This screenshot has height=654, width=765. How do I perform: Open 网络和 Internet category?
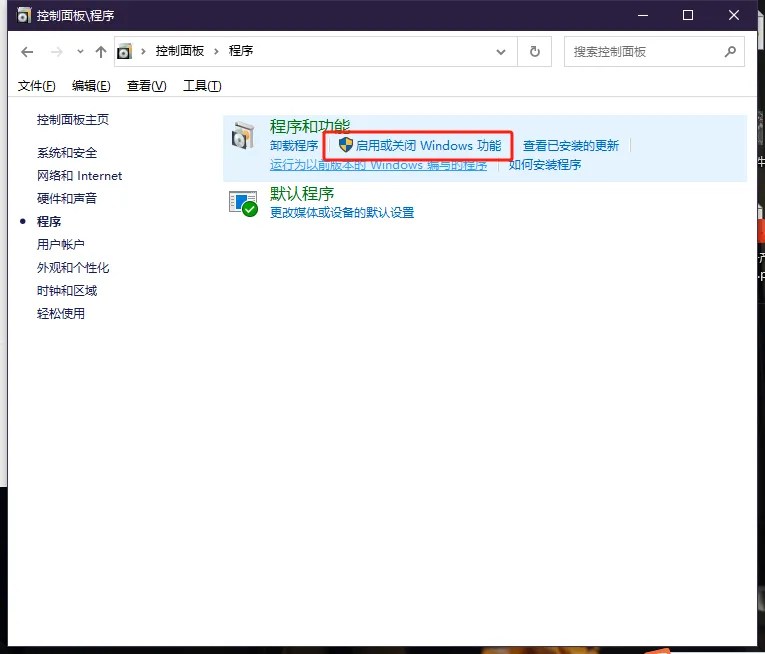(x=80, y=176)
